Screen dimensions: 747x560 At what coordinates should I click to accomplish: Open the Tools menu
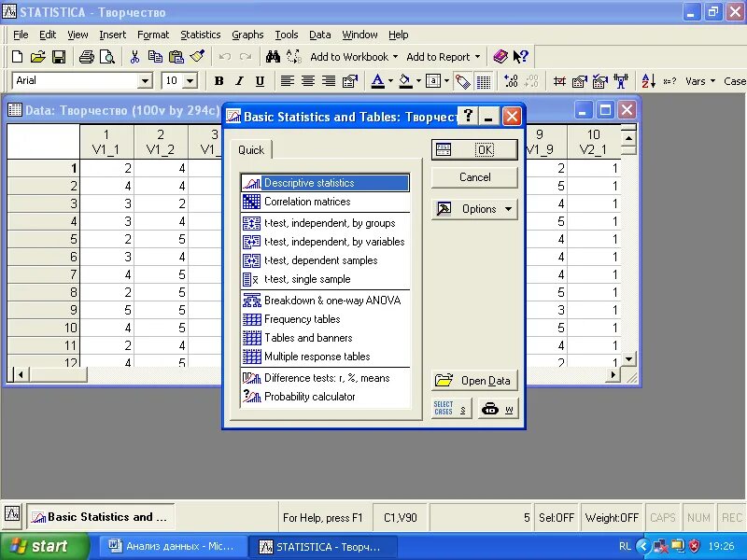(287, 35)
